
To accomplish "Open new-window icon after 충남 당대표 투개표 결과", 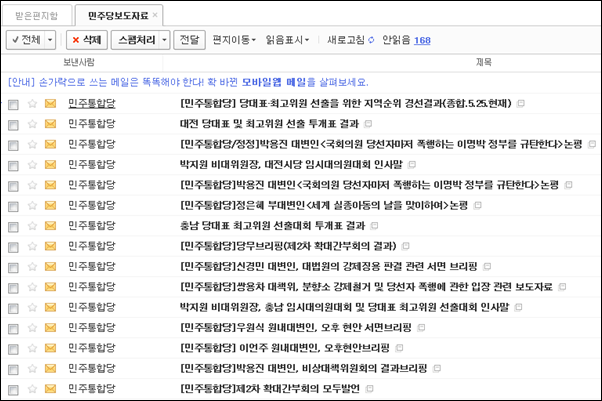I will click(374, 225).
